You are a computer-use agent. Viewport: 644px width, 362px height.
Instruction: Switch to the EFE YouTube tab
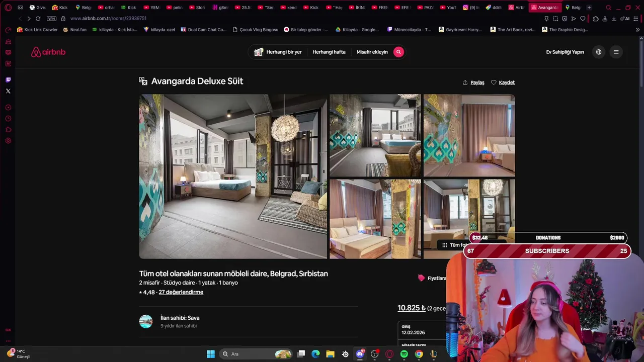click(403, 8)
